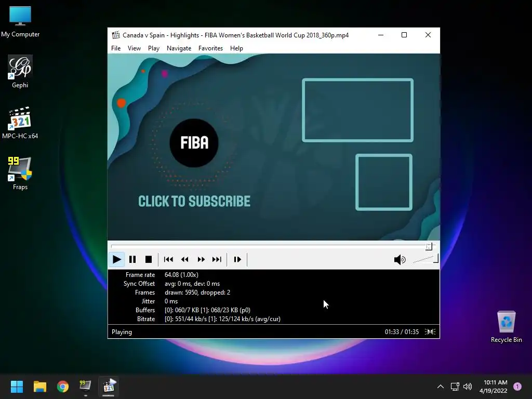
Task: Pause the video playback
Action: pyautogui.click(x=132, y=260)
